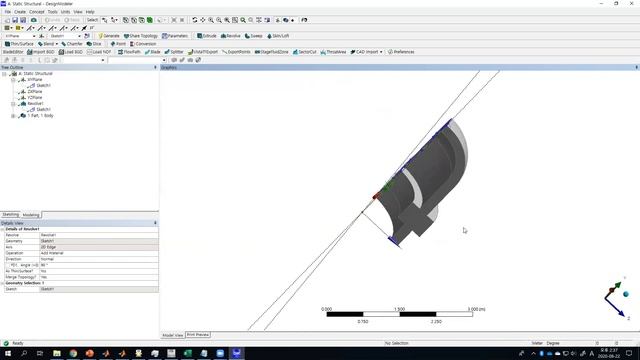Viewport: 640px width, 360px height.
Task: Open the Tools menu
Action: [52, 12]
